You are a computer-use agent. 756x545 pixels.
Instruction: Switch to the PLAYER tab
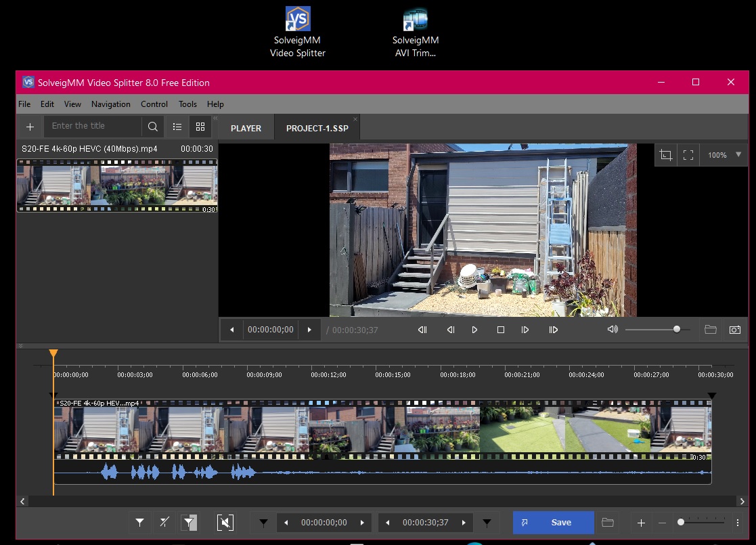(246, 128)
